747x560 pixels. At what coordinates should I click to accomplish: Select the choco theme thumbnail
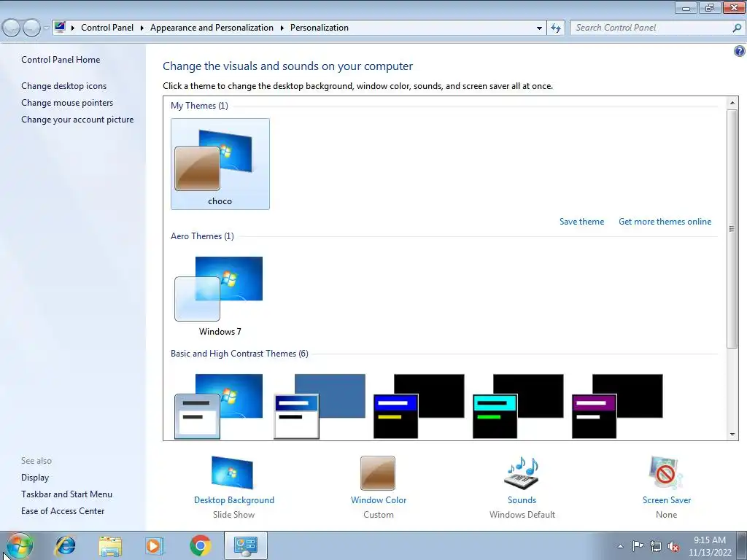point(220,164)
